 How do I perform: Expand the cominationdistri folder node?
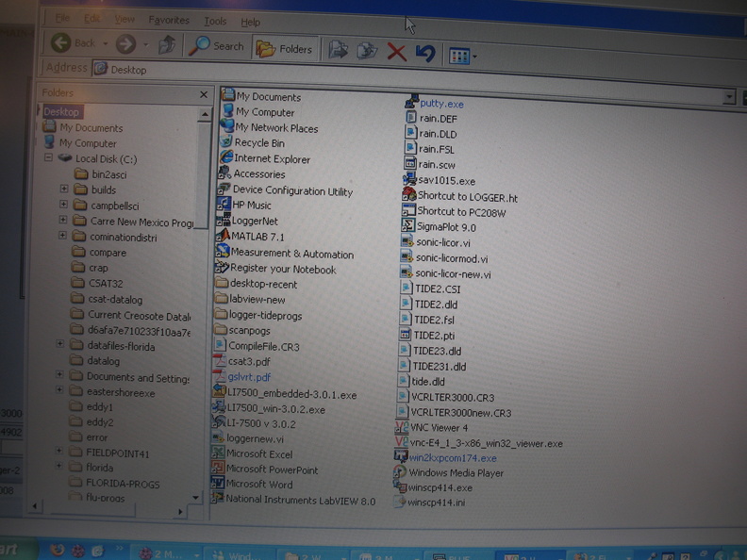point(62,236)
